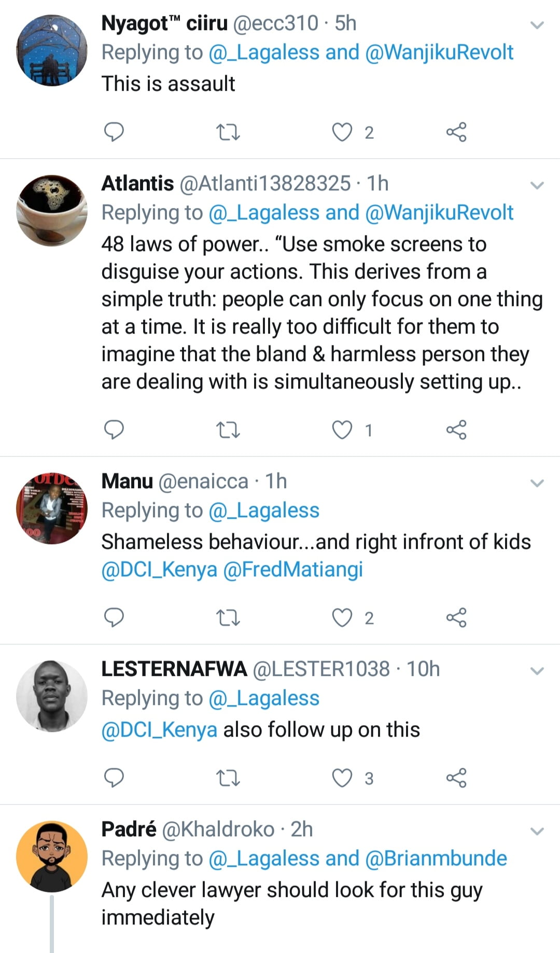The height and width of the screenshot is (953, 560).
Task: Like Nyagot ciiru's tweet
Action: (x=342, y=132)
